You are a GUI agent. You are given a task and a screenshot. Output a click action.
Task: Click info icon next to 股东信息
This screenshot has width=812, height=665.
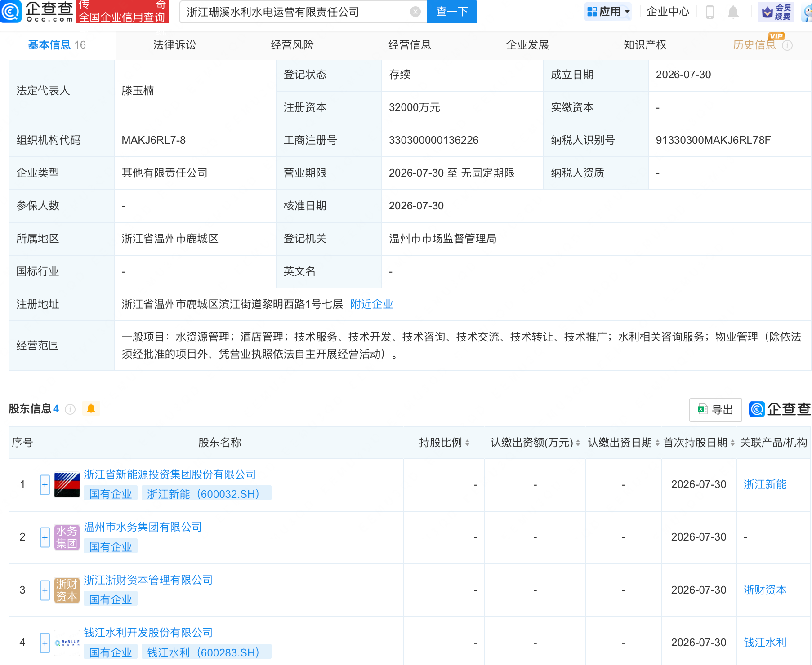[x=70, y=409]
